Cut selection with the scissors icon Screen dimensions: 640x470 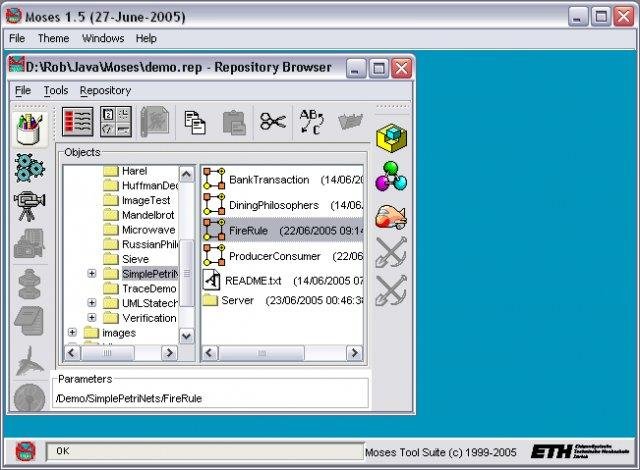pyautogui.click(x=273, y=121)
